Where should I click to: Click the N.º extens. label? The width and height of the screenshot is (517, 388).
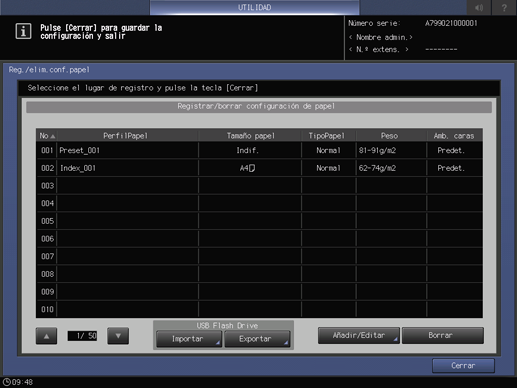(x=379, y=50)
